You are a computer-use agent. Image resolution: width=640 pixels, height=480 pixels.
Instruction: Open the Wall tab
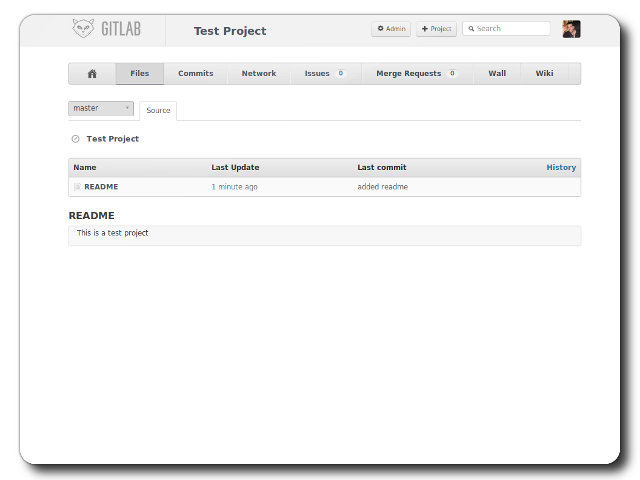point(497,74)
